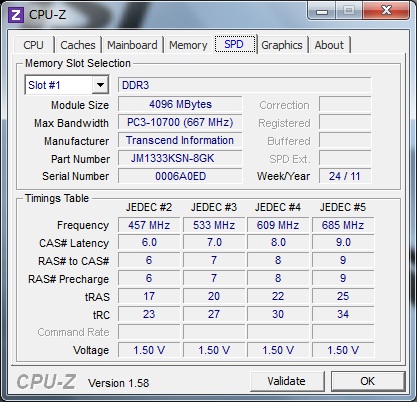This screenshot has height=402, width=417.
Task: Click the 4096 MBytes module size value
Action: pyautogui.click(x=180, y=104)
